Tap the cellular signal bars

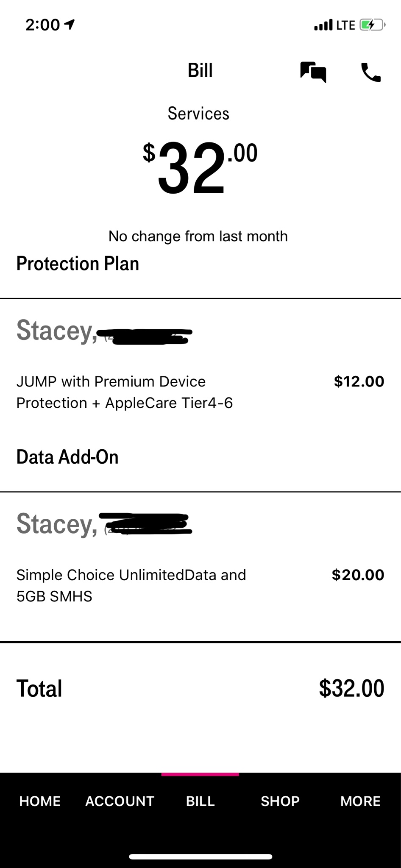[x=323, y=25]
